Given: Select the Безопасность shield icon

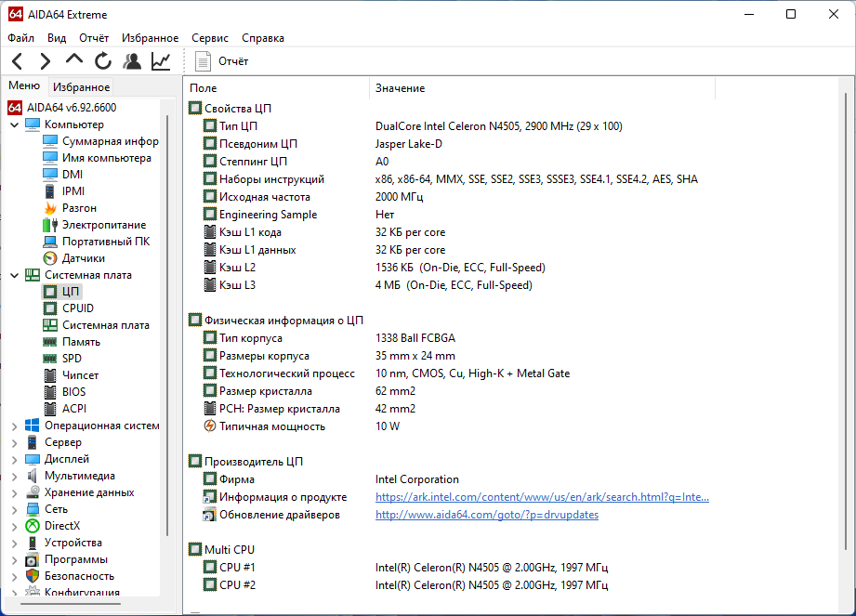Looking at the screenshot, I should coord(33,576).
